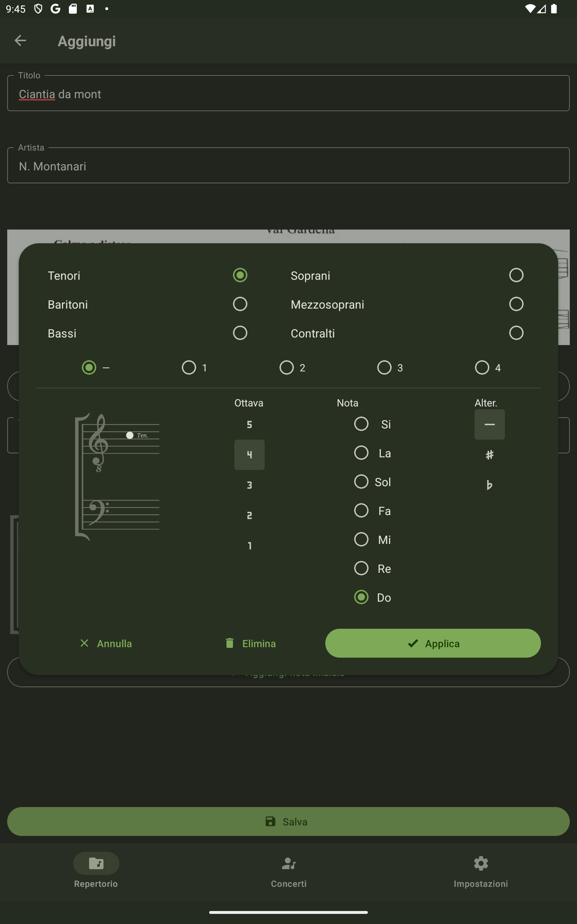The height and width of the screenshot is (924, 577).
Task: Select octave 3 in Ottava
Action: (249, 485)
